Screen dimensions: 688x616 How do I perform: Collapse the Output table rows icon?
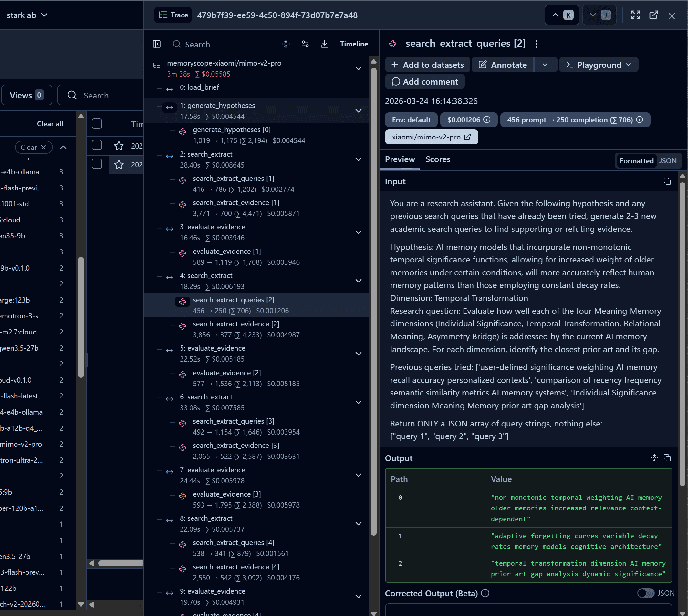click(x=654, y=458)
